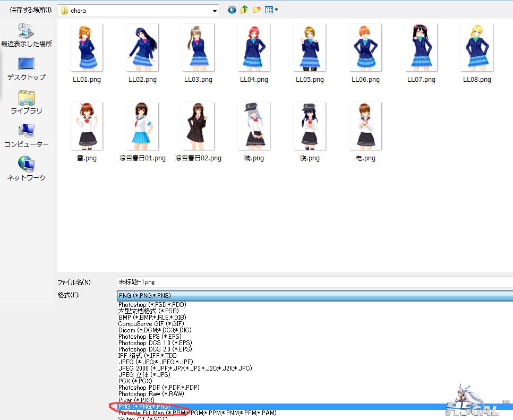Select the 雷.png thumbnail
This screenshot has height=420, width=513.
87,126
